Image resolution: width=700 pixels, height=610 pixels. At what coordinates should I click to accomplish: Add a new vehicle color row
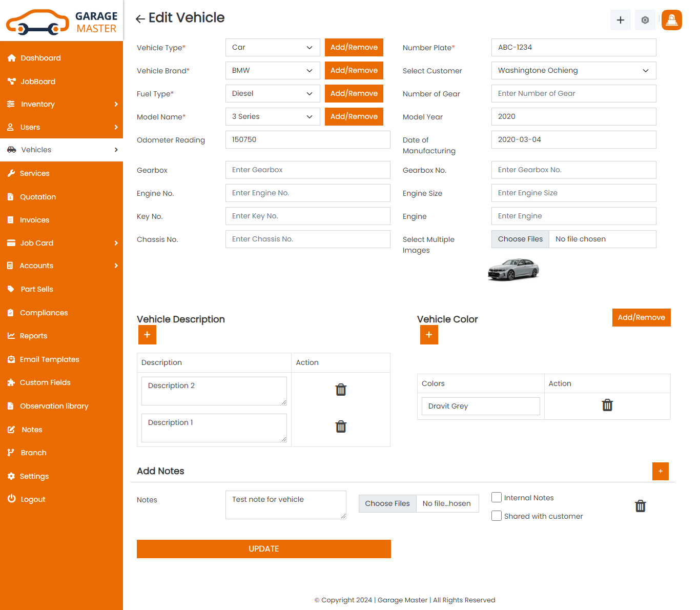point(429,335)
